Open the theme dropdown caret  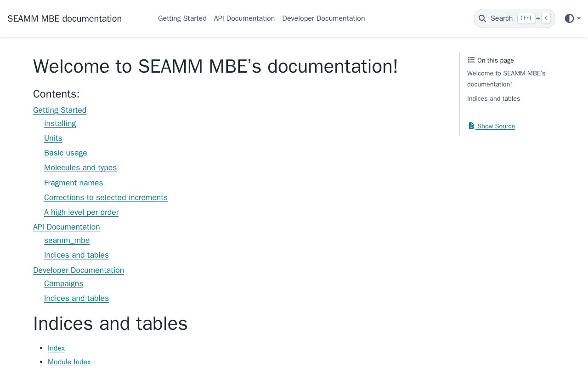[579, 18]
